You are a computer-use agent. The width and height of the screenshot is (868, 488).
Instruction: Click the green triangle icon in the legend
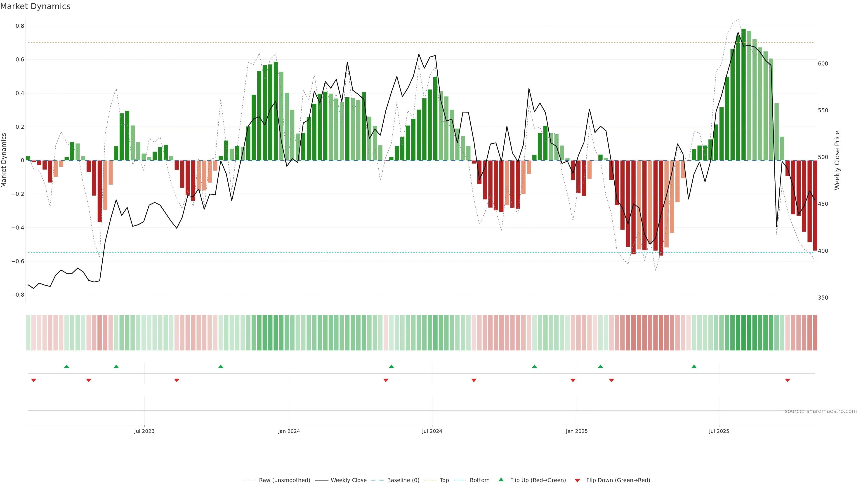point(501,480)
